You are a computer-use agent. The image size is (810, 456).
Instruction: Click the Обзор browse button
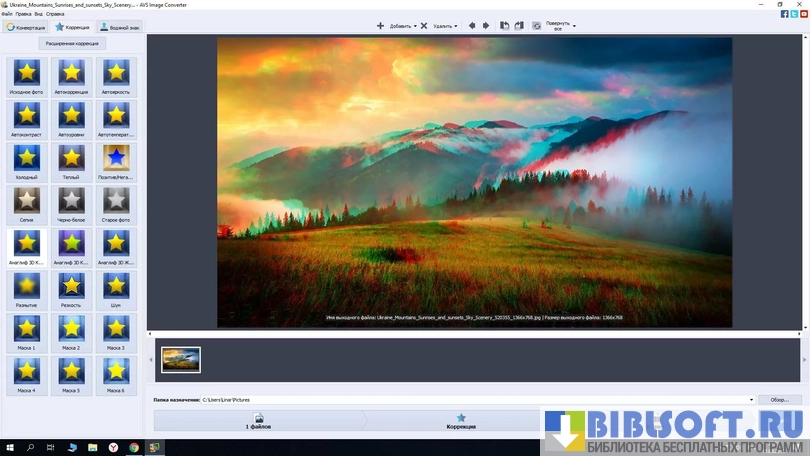click(780, 400)
